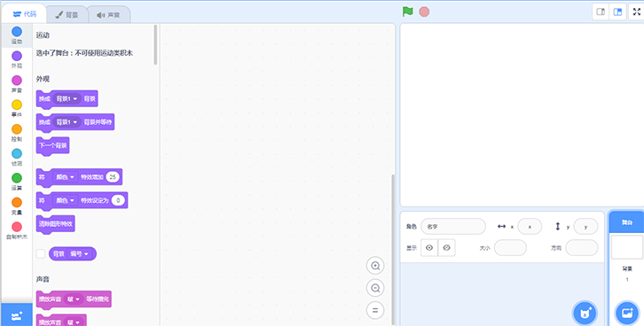Screen dimensions: 644x326
Task: Open 背景1 dropdown in 换成背景 block
Action: (x=67, y=99)
